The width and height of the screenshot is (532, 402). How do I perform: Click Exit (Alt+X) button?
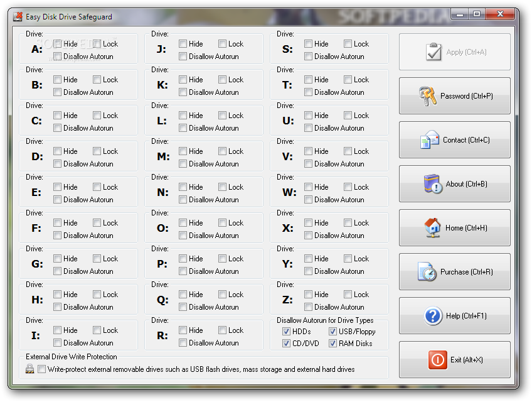pos(455,359)
